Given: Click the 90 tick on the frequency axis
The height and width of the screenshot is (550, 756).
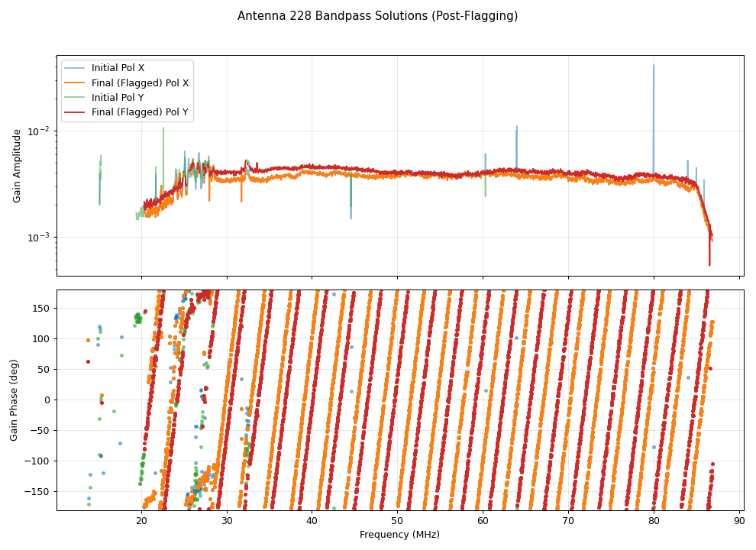Looking at the screenshot, I should (x=738, y=521).
